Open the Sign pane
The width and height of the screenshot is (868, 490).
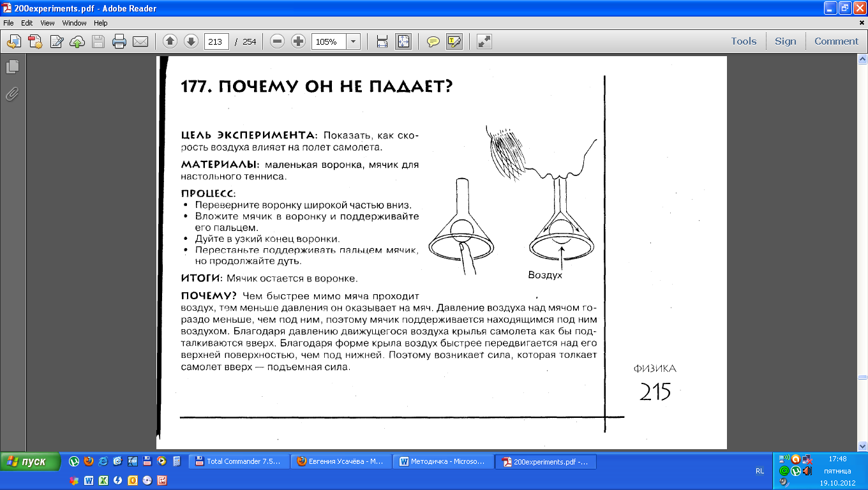786,41
